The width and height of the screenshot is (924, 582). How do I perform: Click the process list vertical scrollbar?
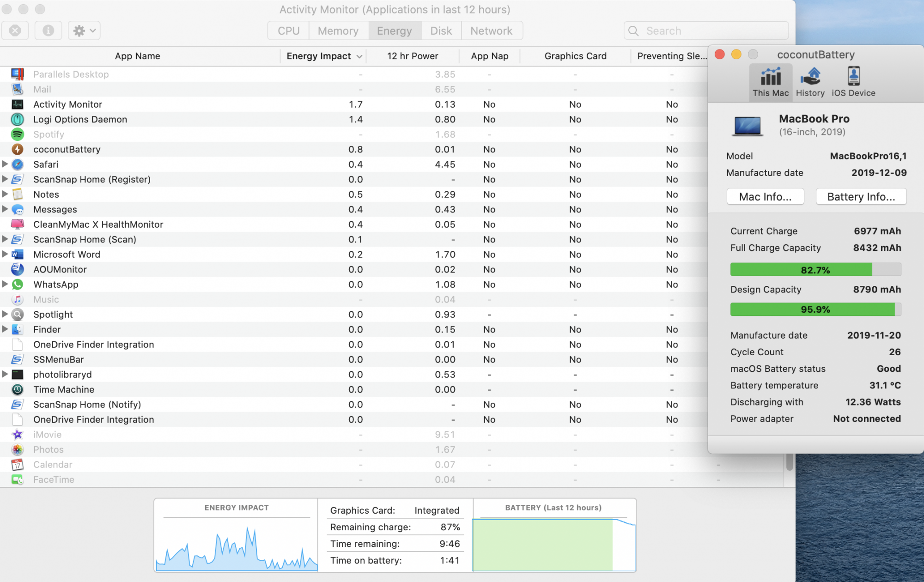[789, 462]
